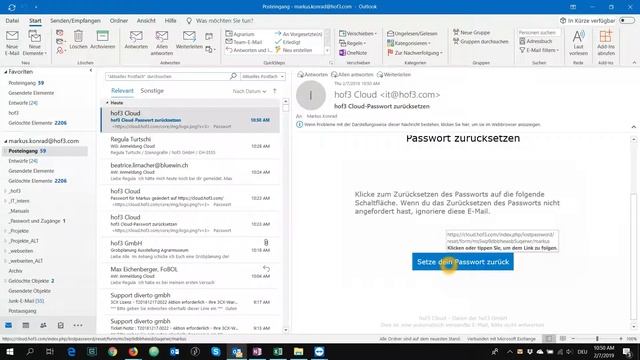This screenshot has width=640, height=360.
Task: Toggle Ungelesen/Gelesen status
Action: (x=412, y=33)
